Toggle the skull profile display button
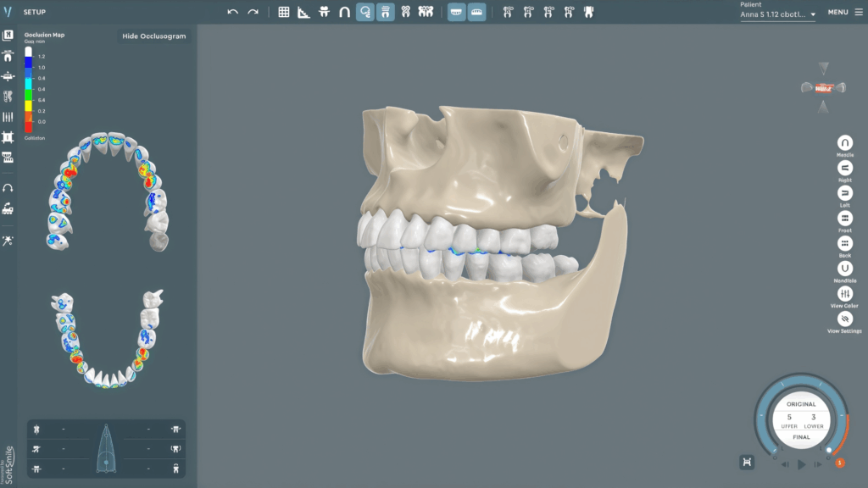This screenshot has height=488, width=868. tap(364, 12)
